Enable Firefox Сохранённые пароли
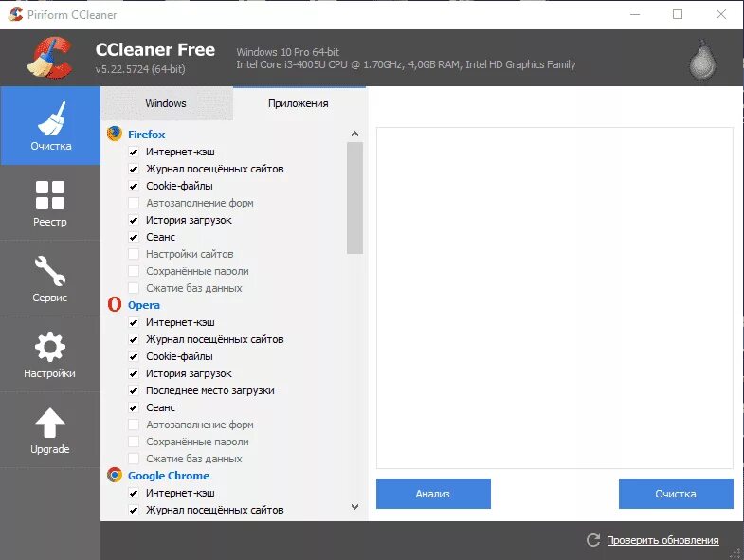Image resolution: width=744 pixels, height=560 pixels. 134,271
